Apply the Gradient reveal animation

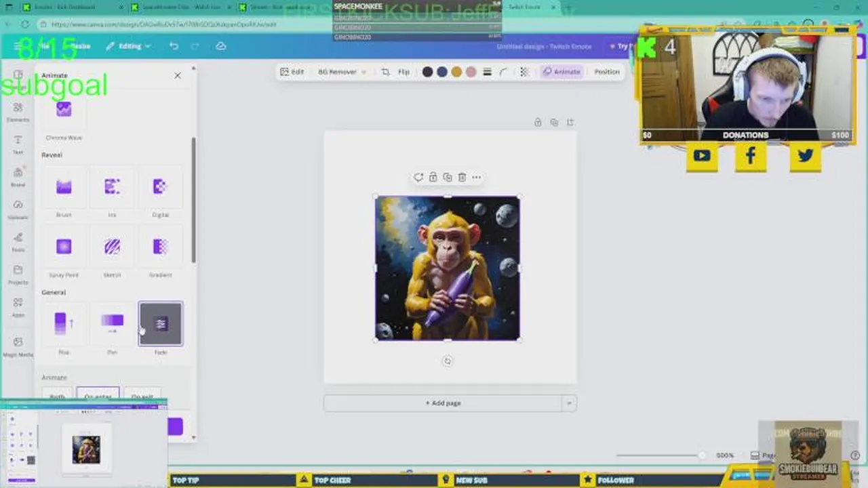pos(160,247)
